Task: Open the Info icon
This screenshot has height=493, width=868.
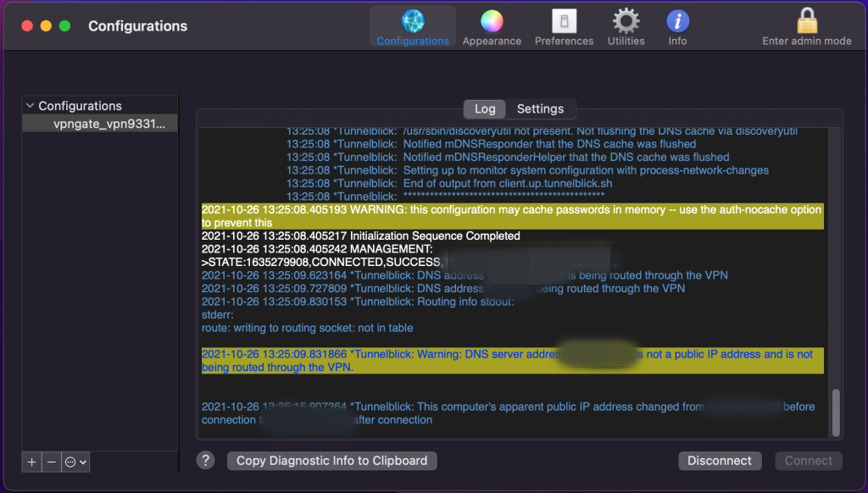Action: coord(677,26)
